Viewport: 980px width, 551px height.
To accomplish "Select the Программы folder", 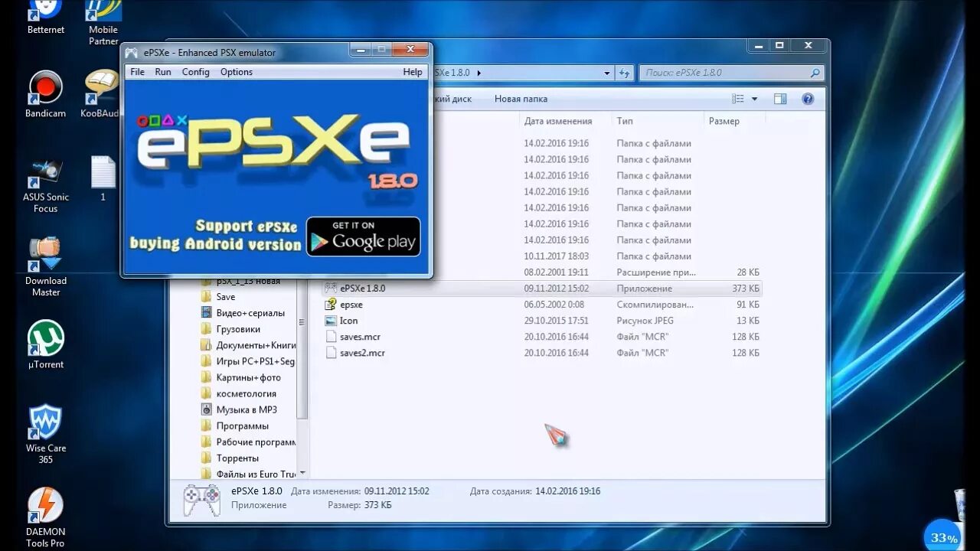I will tap(242, 425).
